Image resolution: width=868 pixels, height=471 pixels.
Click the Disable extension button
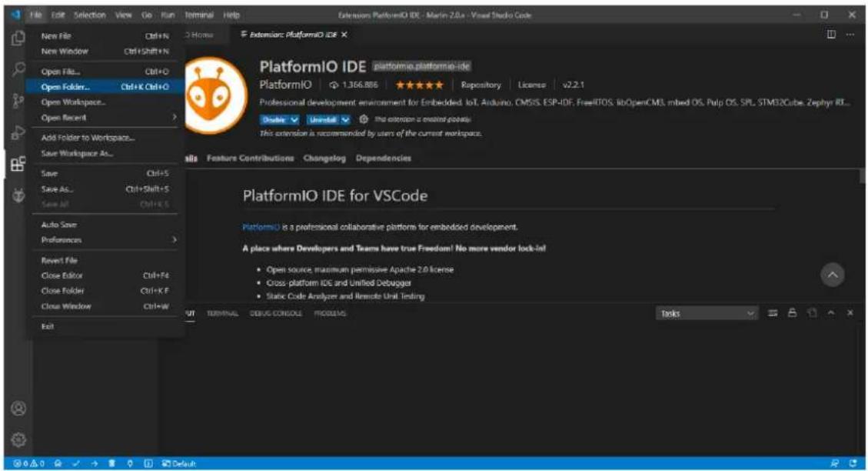(274, 120)
